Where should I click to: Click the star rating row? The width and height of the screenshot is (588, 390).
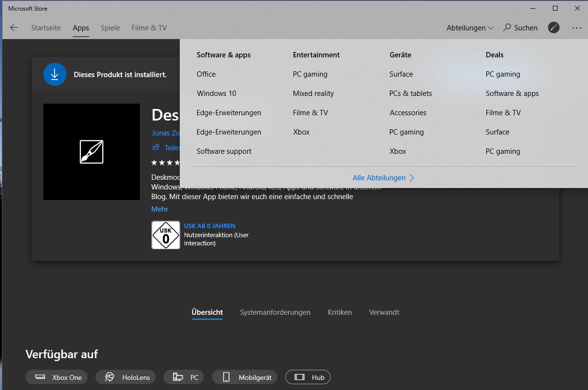[x=166, y=163]
